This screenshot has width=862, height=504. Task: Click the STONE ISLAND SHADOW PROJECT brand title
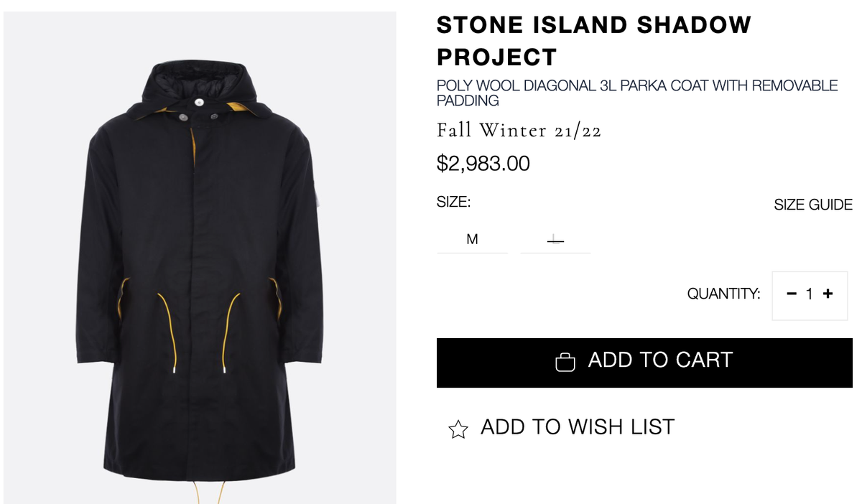(593, 39)
